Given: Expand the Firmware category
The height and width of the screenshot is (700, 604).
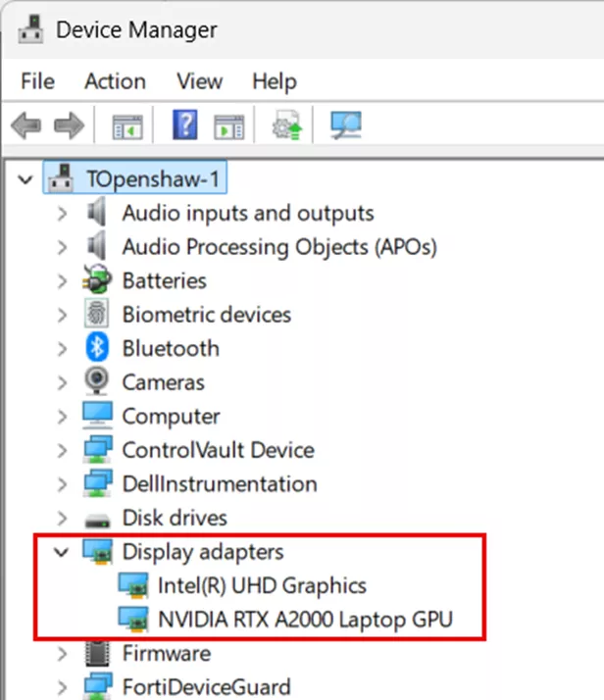Looking at the screenshot, I should coord(62,654).
